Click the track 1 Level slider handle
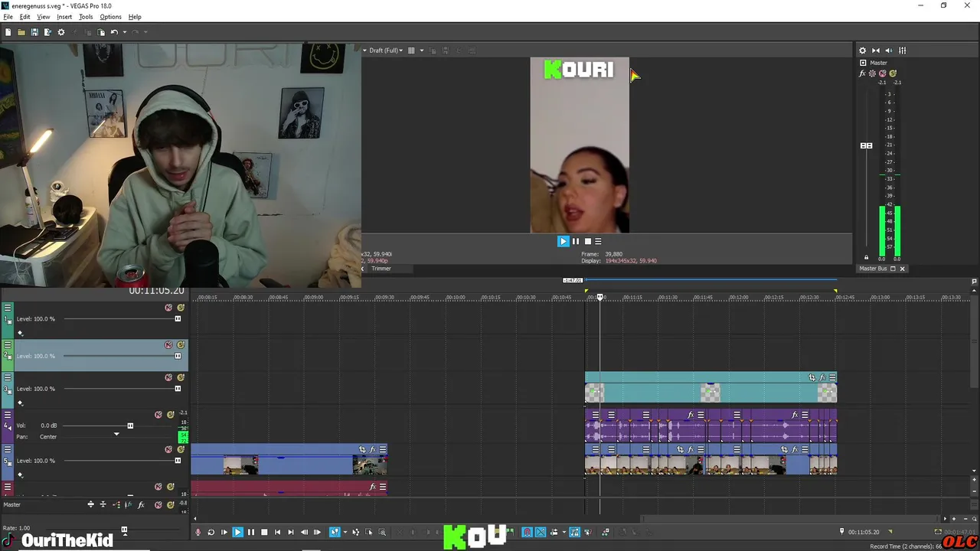 [178, 319]
